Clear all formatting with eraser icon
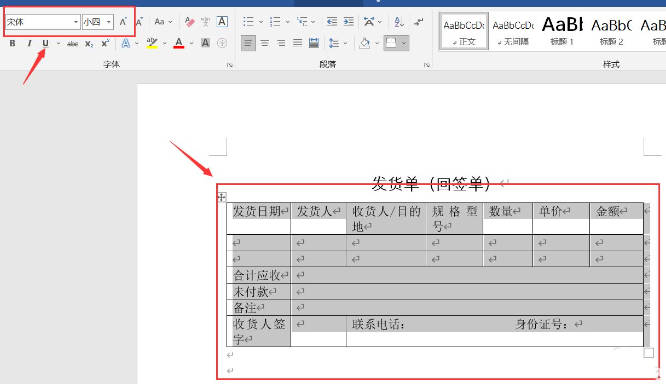 189,22
